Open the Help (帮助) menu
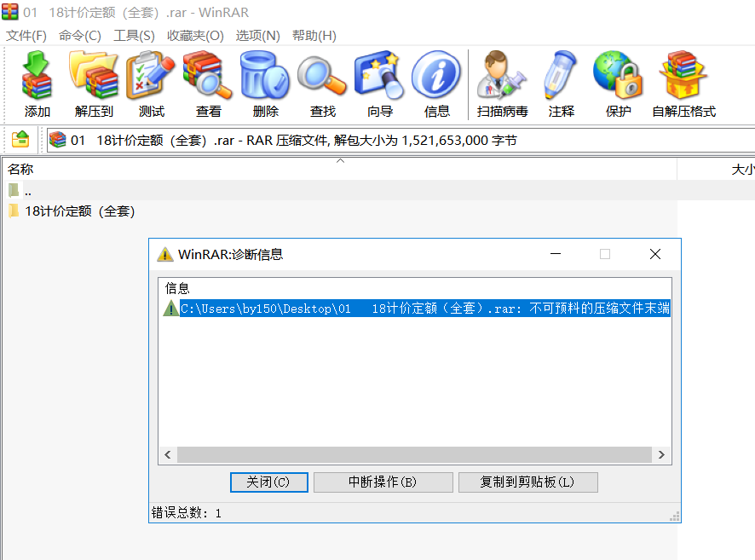Screen dimensions: 755x560 [x=314, y=36]
